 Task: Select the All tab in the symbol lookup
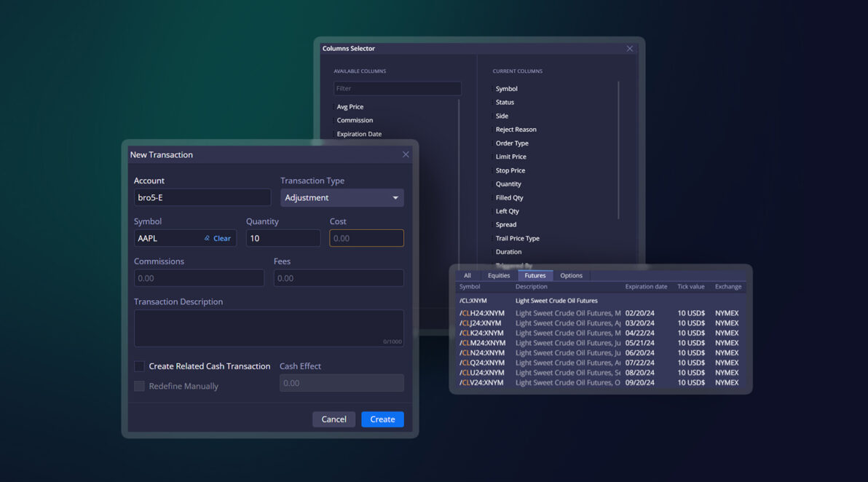click(467, 275)
